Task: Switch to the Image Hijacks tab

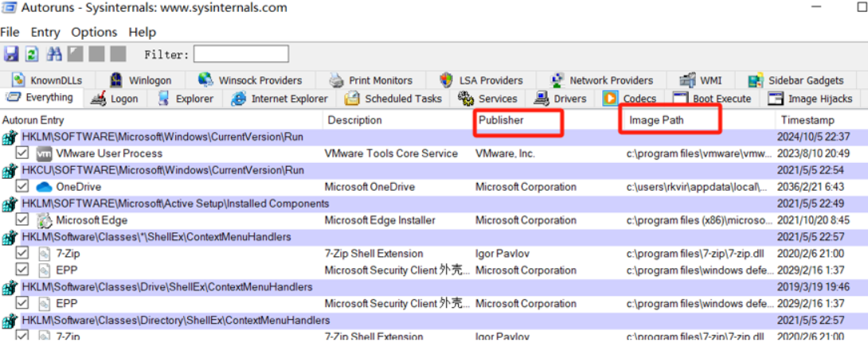Action: coord(811,99)
